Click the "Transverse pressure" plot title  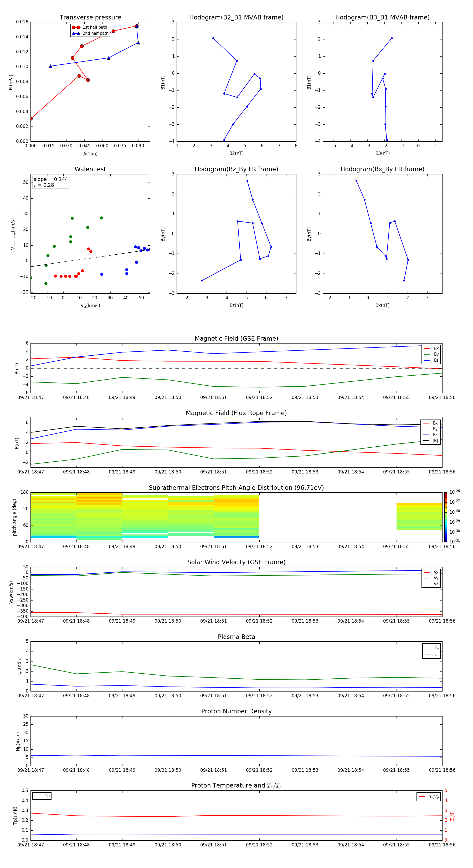90,18
